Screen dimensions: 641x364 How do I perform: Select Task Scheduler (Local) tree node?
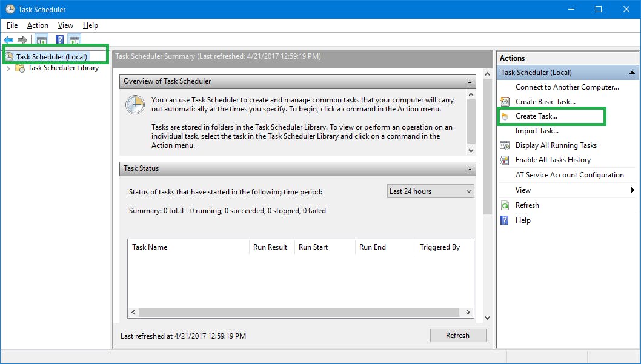(51, 57)
